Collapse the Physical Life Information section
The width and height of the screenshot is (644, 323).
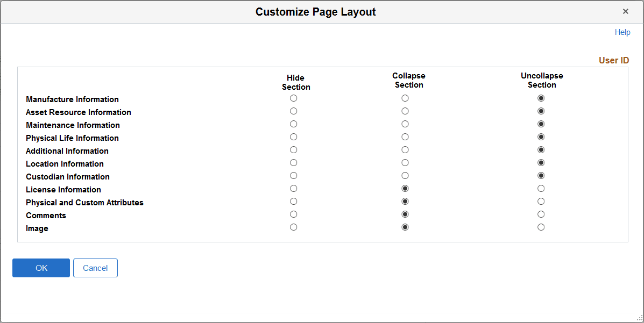[405, 137]
